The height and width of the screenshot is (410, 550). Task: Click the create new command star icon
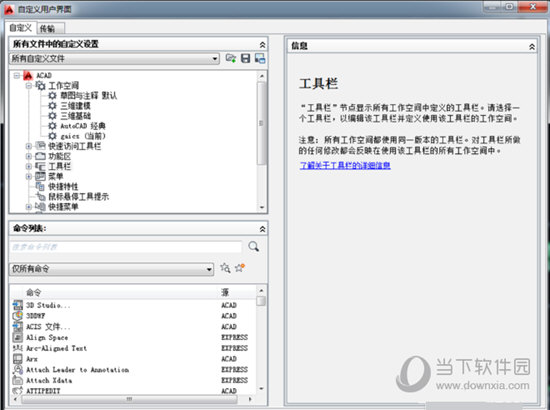coord(240,268)
